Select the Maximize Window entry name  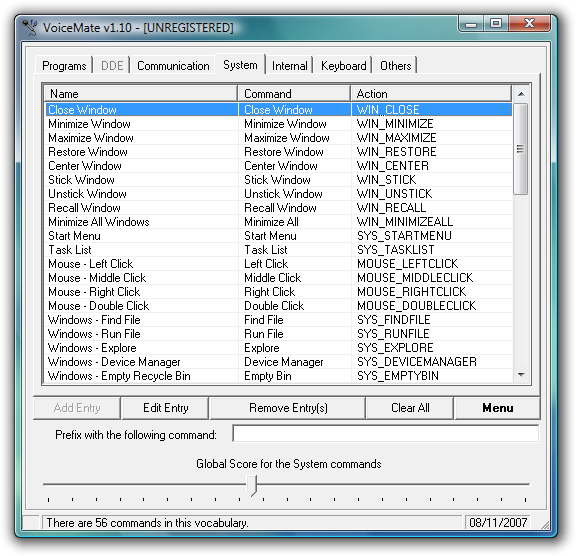[x=91, y=138]
